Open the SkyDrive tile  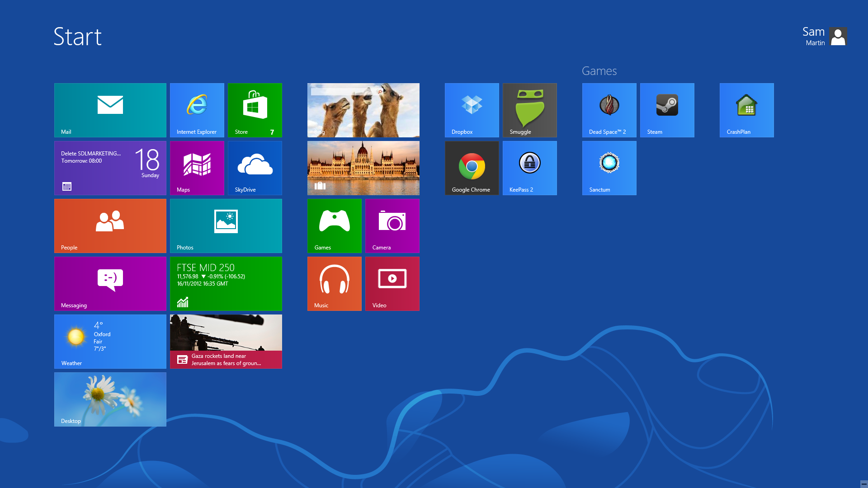(x=255, y=168)
